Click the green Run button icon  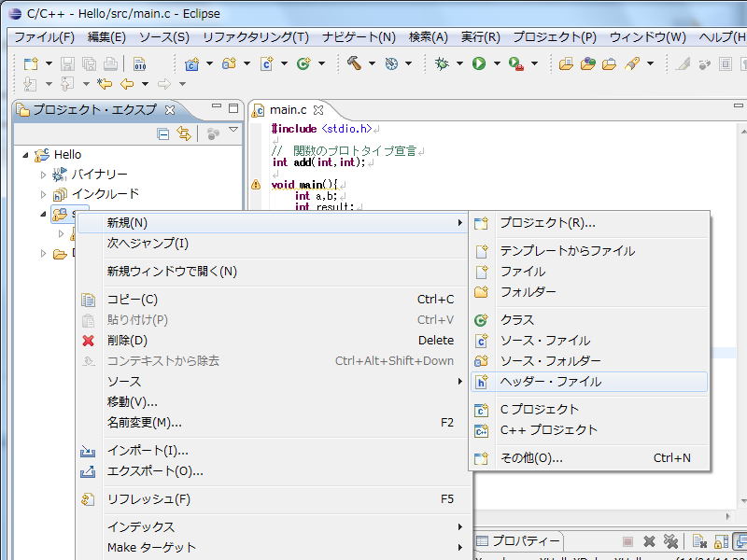(478, 63)
